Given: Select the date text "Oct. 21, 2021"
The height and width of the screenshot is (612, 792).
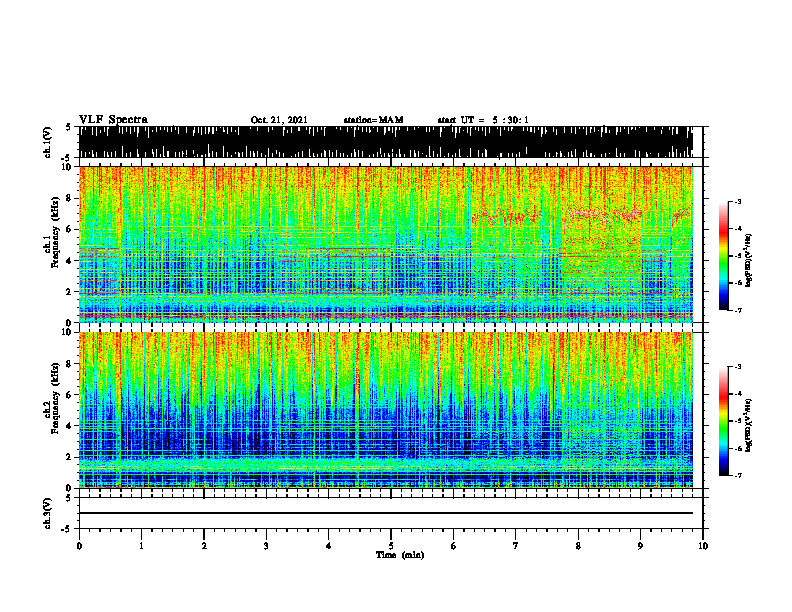Looking at the screenshot, I should click(x=279, y=120).
